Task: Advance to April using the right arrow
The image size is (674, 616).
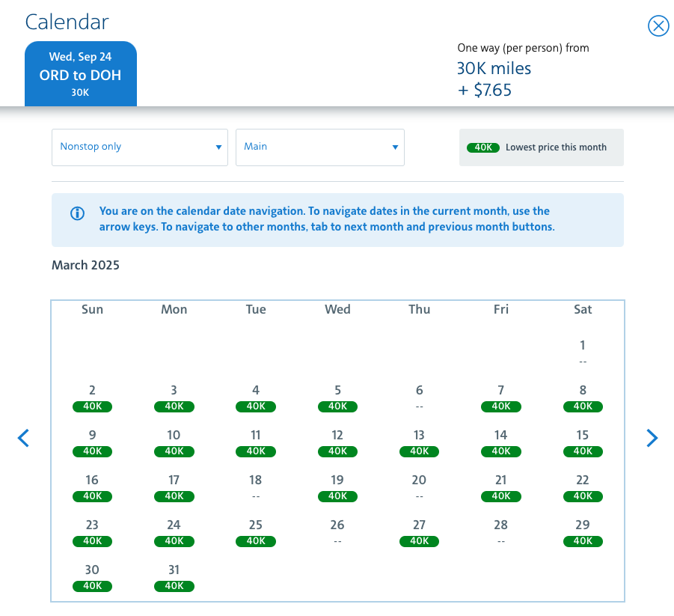Action: 652,438
